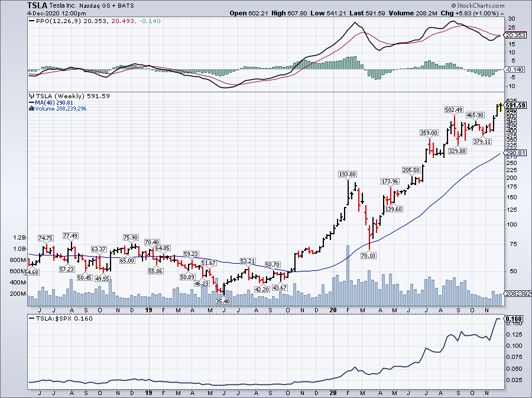Click the Chg +5.83 (+1.00%) value
The width and height of the screenshot is (532, 398).
[x=469, y=13]
